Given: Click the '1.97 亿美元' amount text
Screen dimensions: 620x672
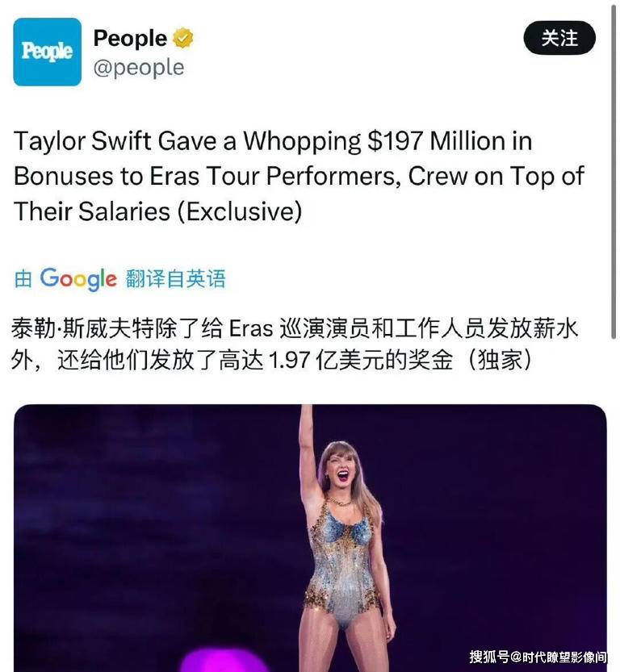Looking at the screenshot, I should [x=346, y=360].
